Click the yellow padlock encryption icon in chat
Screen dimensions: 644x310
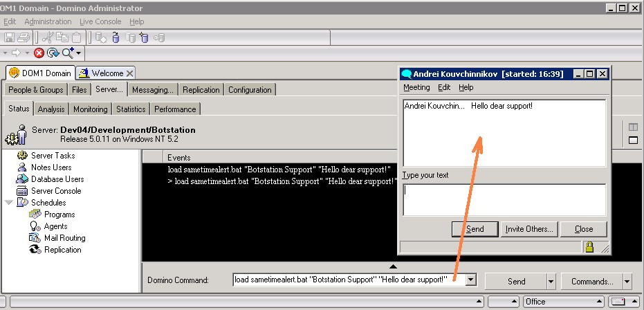tap(589, 247)
